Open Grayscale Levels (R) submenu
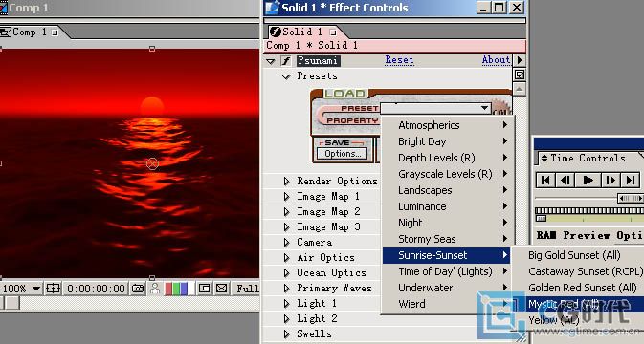 pyautogui.click(x=447, y=174)
